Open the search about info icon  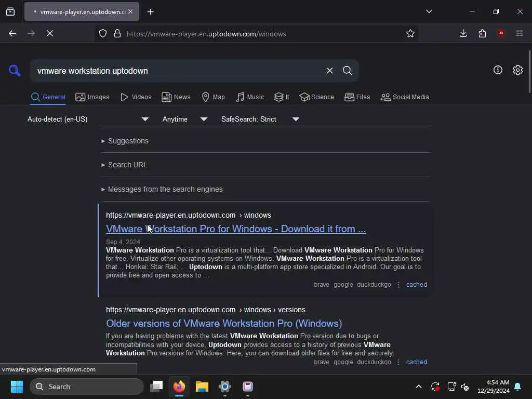498,70
